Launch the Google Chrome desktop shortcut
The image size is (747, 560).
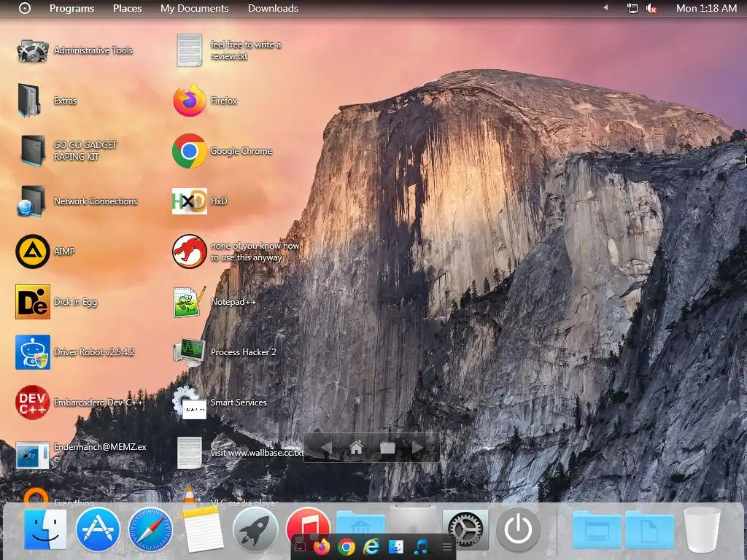pos(190,151)
